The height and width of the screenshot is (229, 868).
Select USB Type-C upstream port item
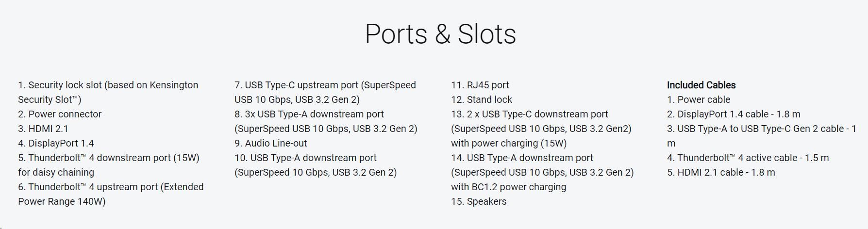(325, 85)
